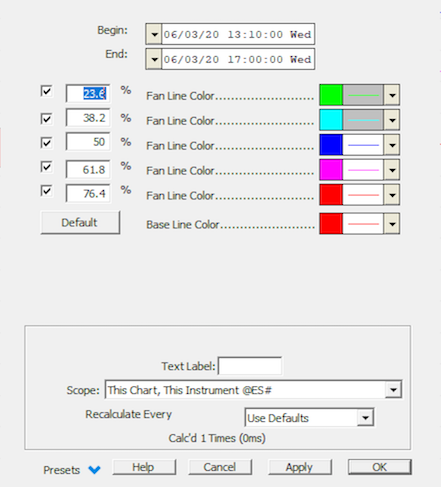This screenshot has width=441, height=487.
Task: Toggle the 38.2% fan line checkbox
Action: (x=46, y=119)
